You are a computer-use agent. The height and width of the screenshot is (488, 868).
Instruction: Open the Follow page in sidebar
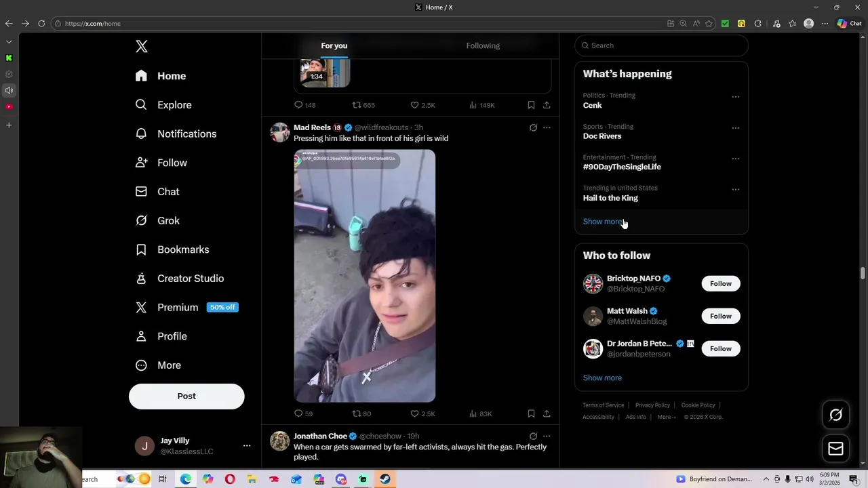[x=161, y=163]
